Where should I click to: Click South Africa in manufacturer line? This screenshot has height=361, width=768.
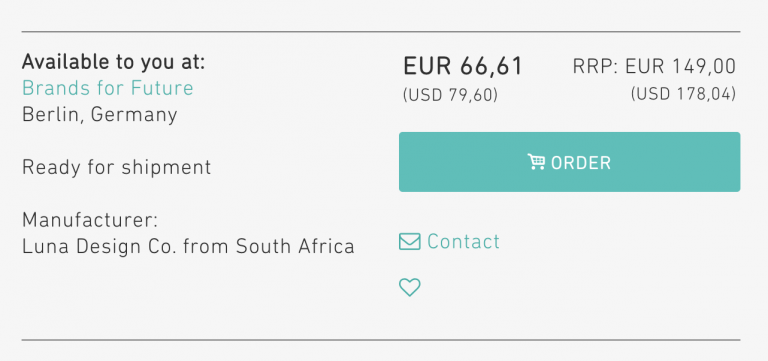[295, 246]
